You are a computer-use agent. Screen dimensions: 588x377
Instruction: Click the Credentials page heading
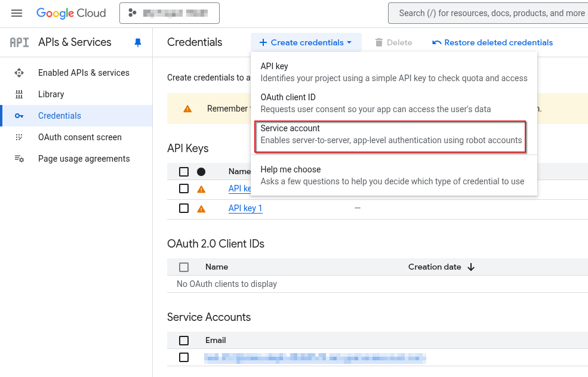195,42
